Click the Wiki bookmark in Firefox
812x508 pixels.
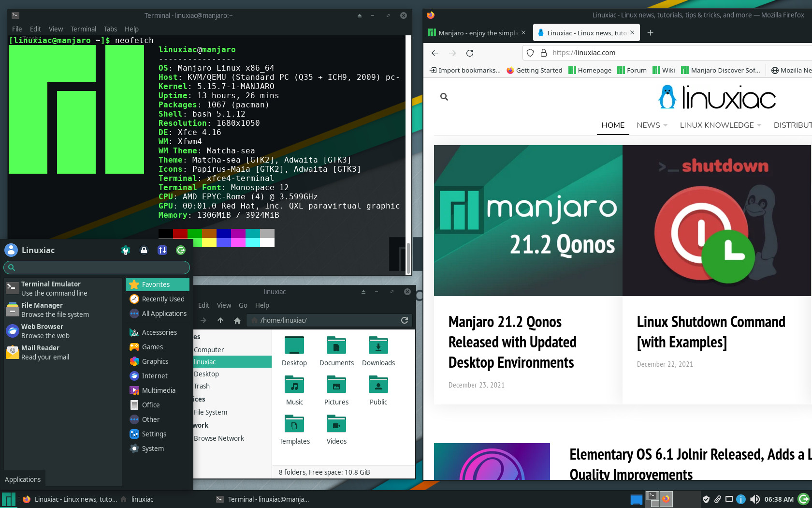pos(664,70)
